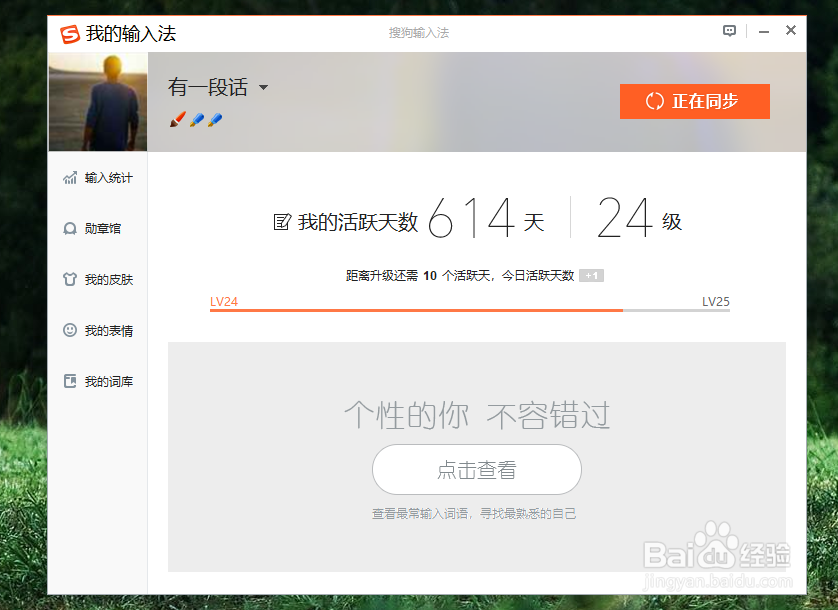Click the profile avatar photo
Image resolution: width=838 pixels, height=610 pixels.
96,100
